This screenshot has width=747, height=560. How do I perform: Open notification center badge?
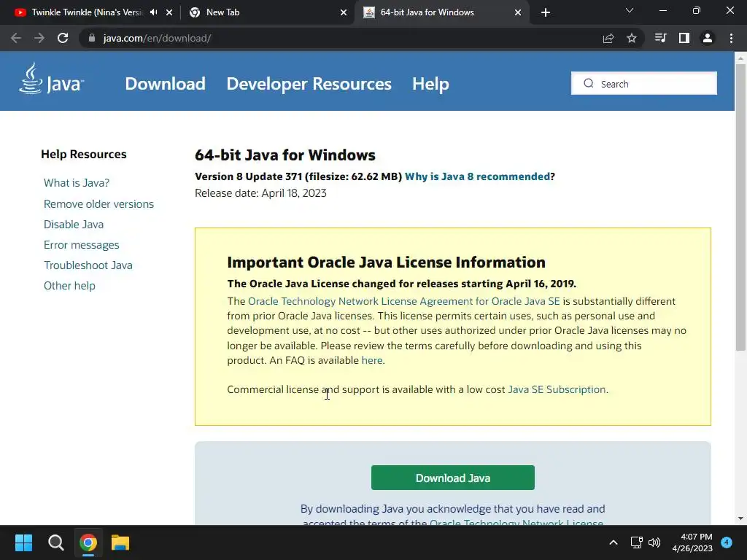[727, 542]
